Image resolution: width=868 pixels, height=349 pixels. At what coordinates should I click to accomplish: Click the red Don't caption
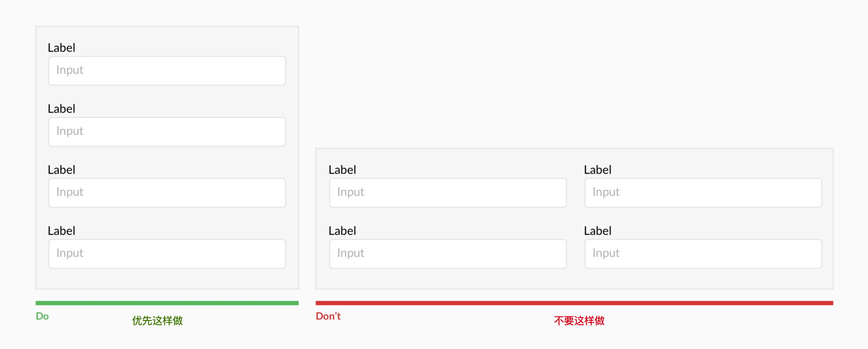tap(328, 316)
